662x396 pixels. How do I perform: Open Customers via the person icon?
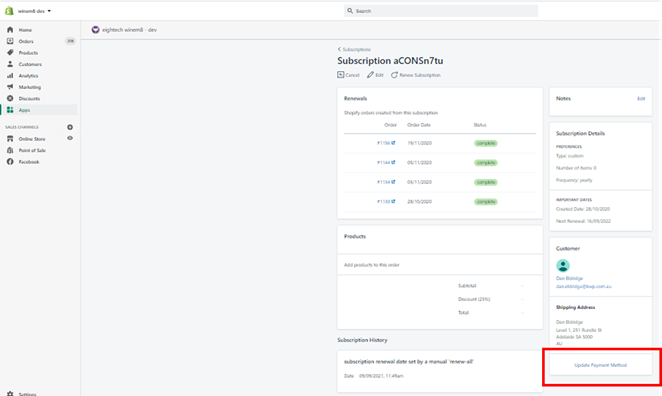(x=10, y=64)
